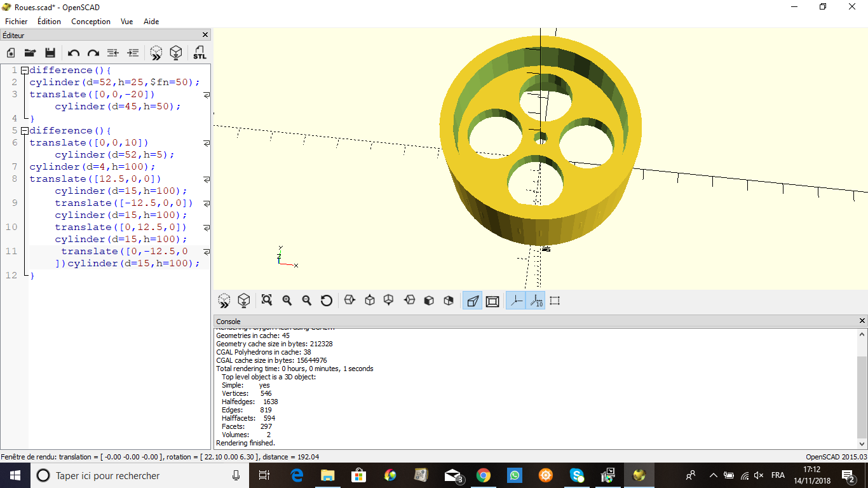Click the Preview icon in editor toolbar
This screenshot has width=868, height=488.
coord(156,53)
